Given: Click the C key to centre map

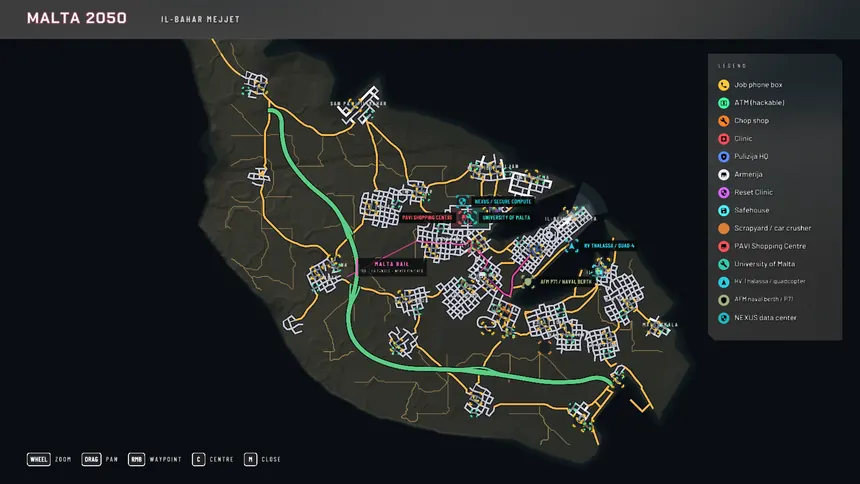Looking at the screenshot, I should click(x=199, y=459).
